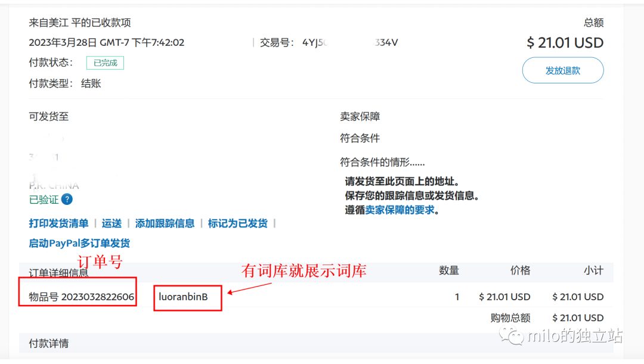Click the 符合条件的情形 text
The image size is (644, 364).
click(x=382, y=162)
